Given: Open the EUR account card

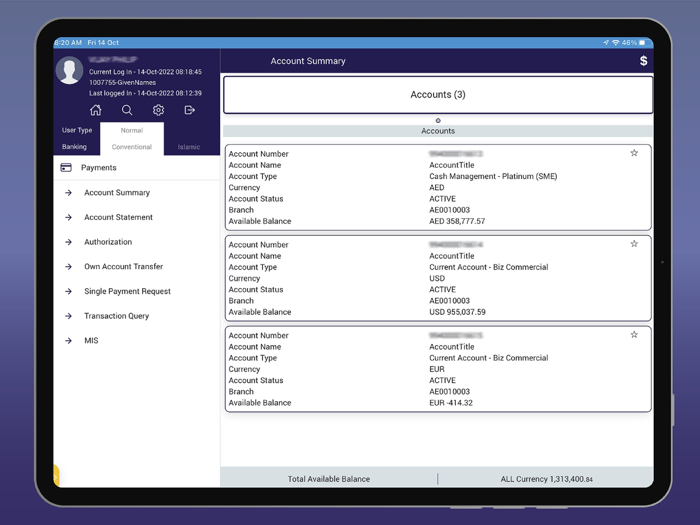Looking at the screenshot, I should [438, 369].
